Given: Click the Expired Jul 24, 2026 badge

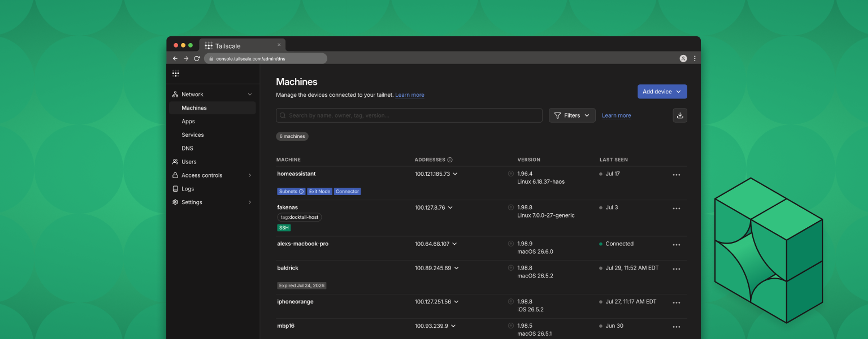Looking at the screenshot, I should click(x=302, y=285).
